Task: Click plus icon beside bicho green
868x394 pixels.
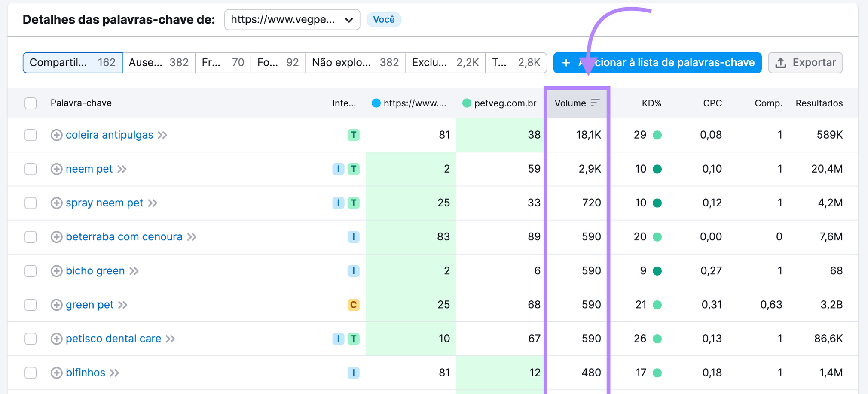Action: coord(56,271)
